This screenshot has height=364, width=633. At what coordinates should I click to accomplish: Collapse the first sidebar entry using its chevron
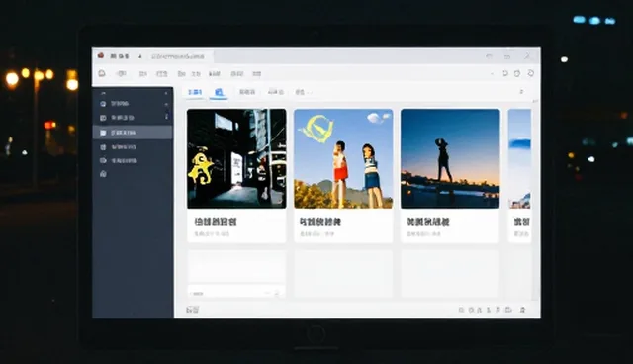coord(166,104)
